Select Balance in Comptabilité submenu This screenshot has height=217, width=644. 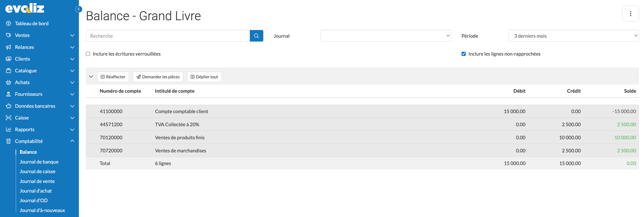click(28, 152)
